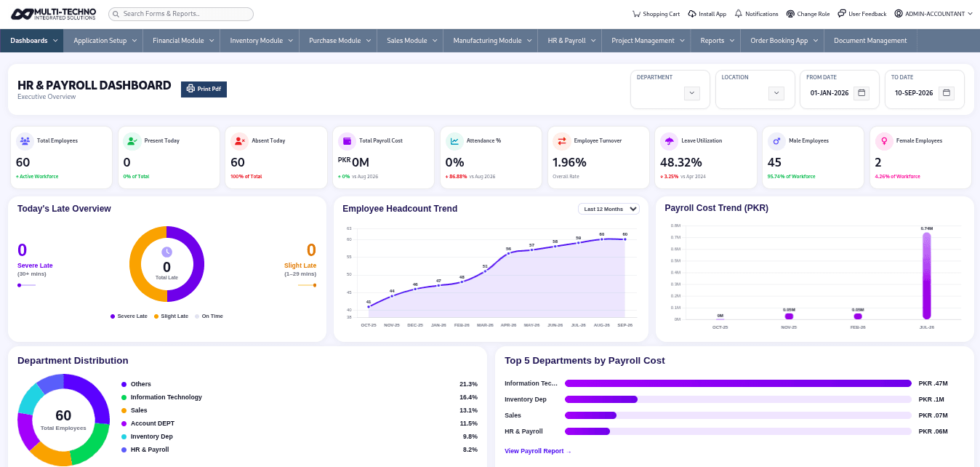980x467 pixels.
Task: Click the clock icon in Total Late donut
Action: pos(166,252)
